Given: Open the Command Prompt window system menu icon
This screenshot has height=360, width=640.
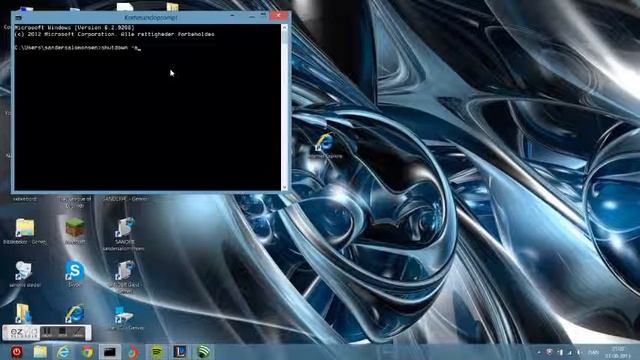Looking at the screenshot, I should 18,18.
